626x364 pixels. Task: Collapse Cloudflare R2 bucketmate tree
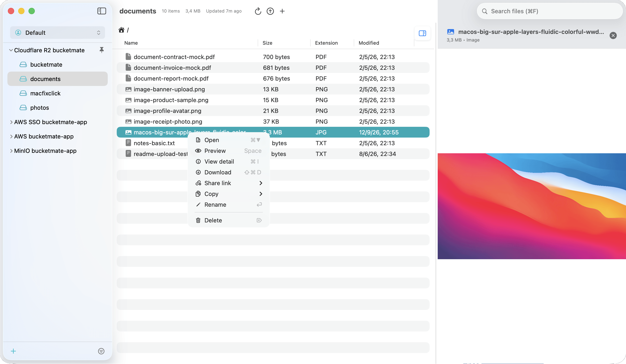[x=11, y=50]
